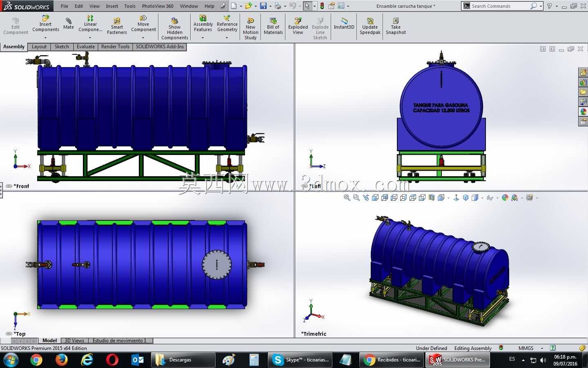588x368 pixels.
Task: Click the Previous View icon
Action: [x=365, y=197]
